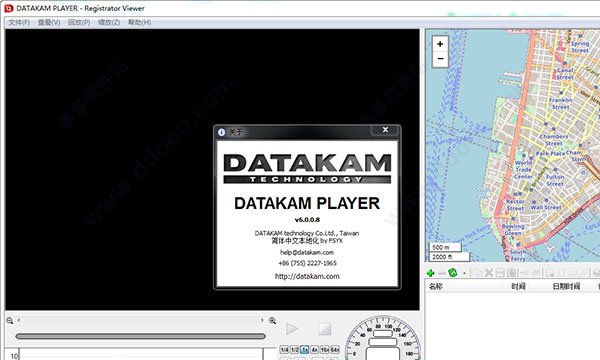This screenshot has width=600, height=360.
Task: Zoom out the map with minus button
Action: tap(440, 59)
